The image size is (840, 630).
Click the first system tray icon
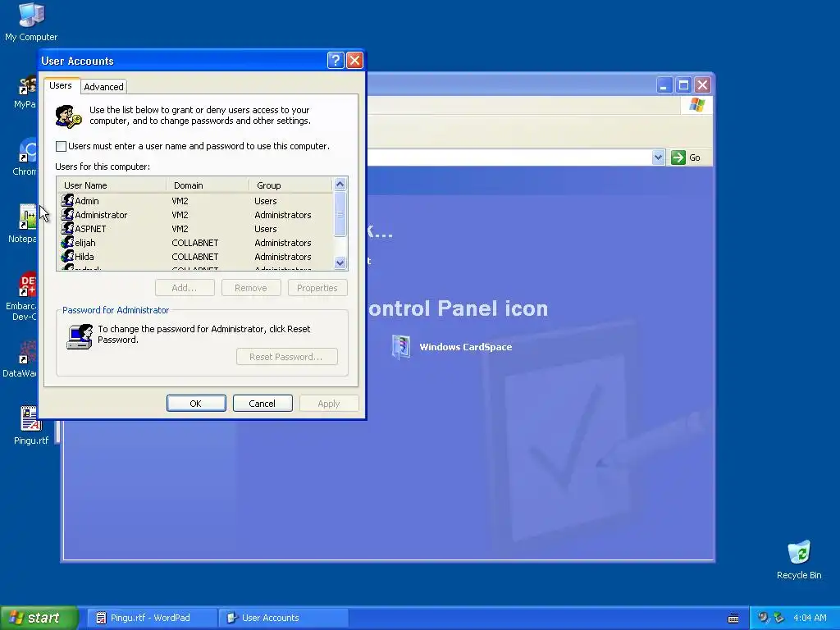coord(763,618)
